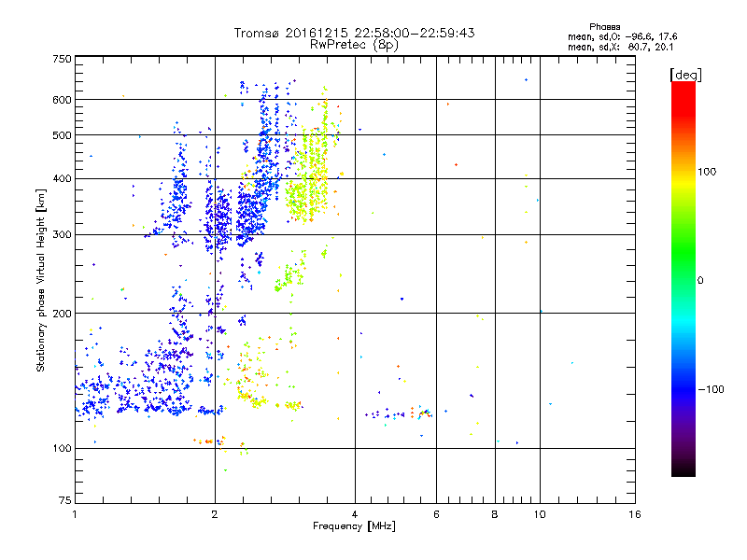Click the y-axis tick label '300'
The height and width of the screenshot is (560, 747).
point(62,234)
